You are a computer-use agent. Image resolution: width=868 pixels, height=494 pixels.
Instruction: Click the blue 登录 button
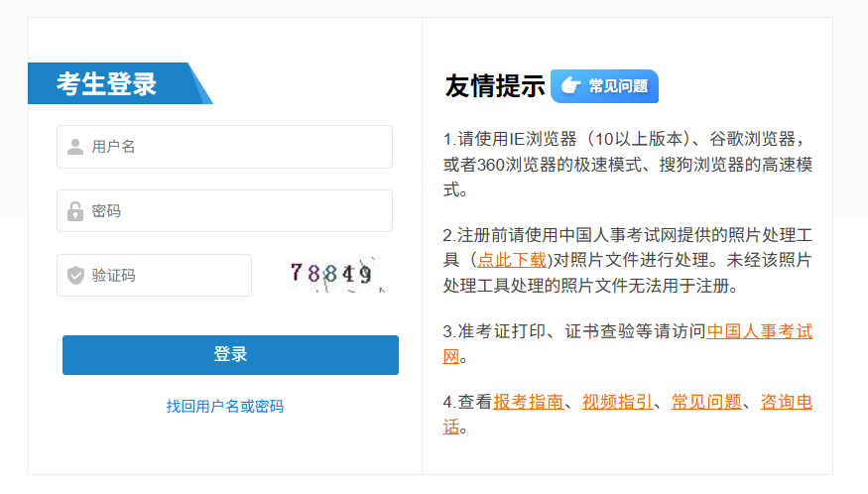[230, 355]
